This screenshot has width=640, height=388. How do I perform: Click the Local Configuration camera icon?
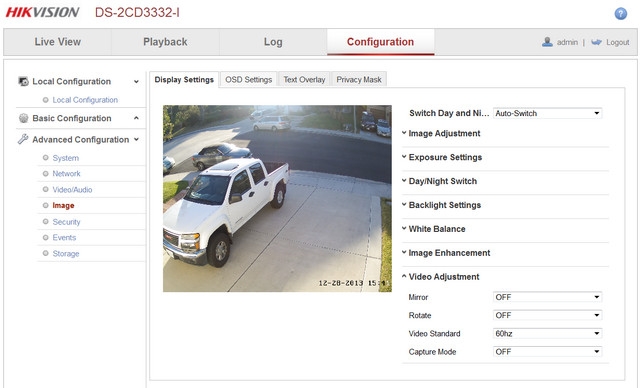pyautogui.click(x=23, y=81)
